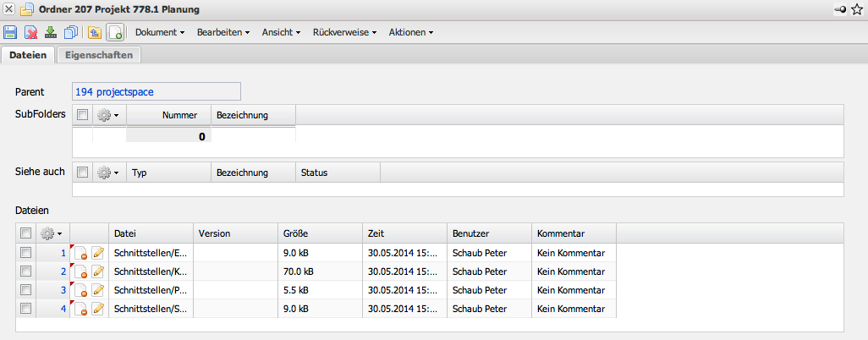The image size is (868, 340).
Task: Sort files by the Größe column header
Action: 297,233
